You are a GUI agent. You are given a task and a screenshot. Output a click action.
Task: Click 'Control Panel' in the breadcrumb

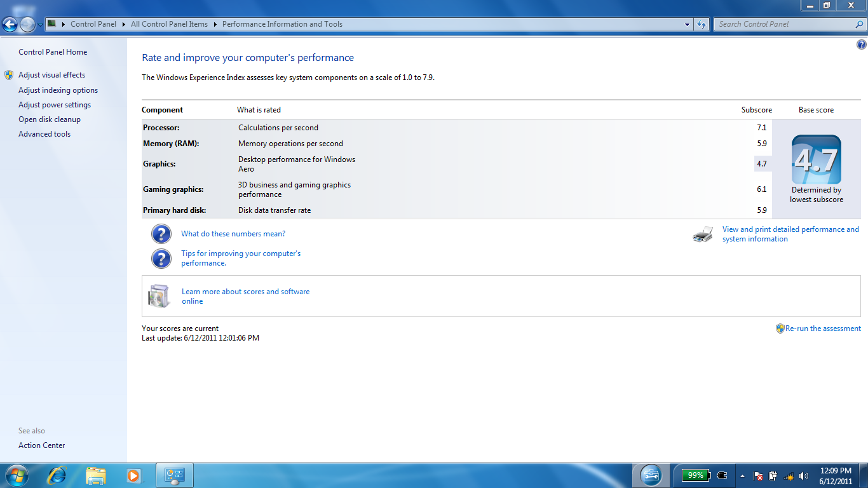pos(93,24)
